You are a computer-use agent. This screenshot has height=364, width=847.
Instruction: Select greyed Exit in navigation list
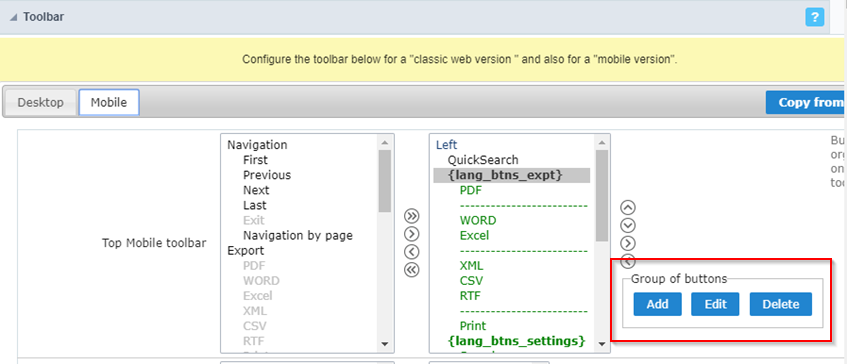253,220
